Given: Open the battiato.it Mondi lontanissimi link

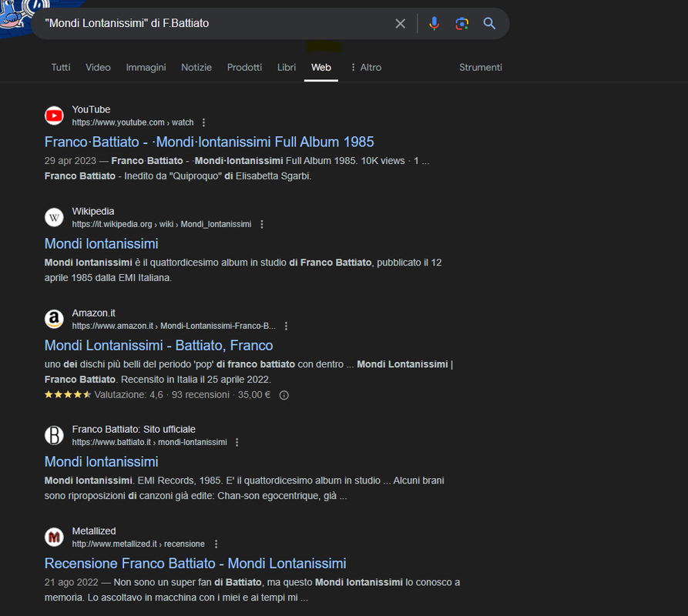Looking at the screenshot, I should (x=102, y=462).
